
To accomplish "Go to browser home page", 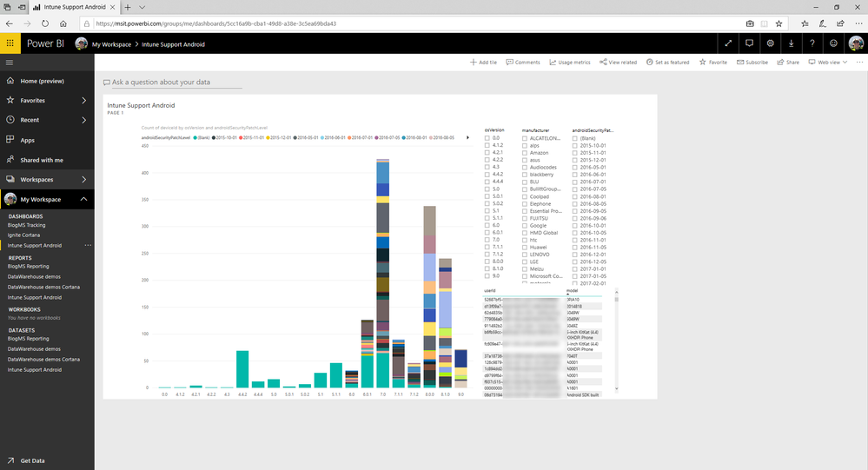I will (x=63, y=23).
